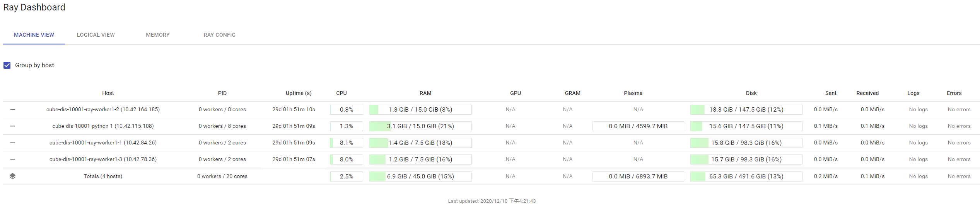Click the Uptime (s) column header
The height and width of the screenshot is (207, 980).
pyautogui.click(x=299, y=93)
